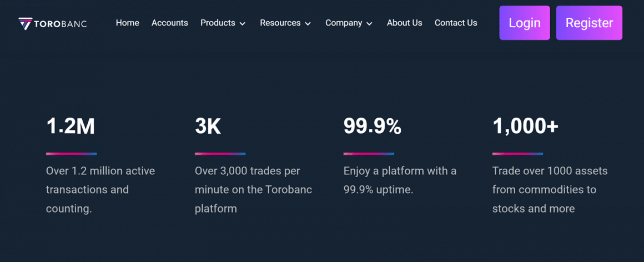
Task: Select the 1.2M statistic heading
Action: coord(71,127)
